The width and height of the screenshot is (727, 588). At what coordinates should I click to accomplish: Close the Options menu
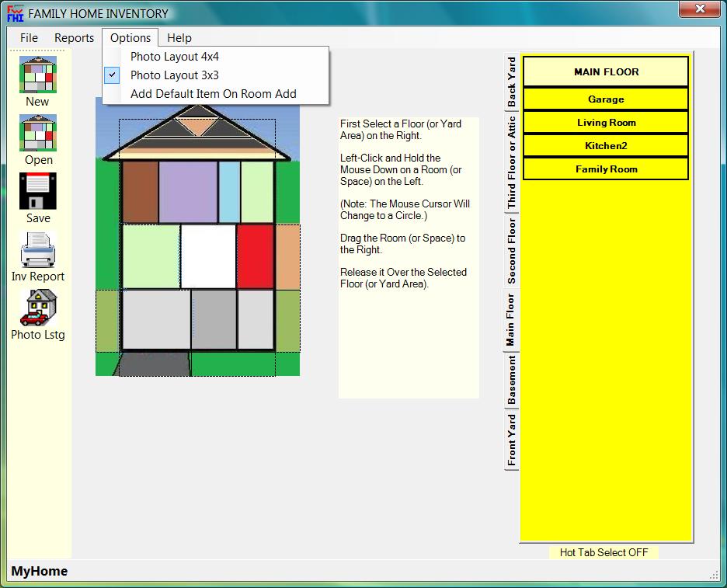(130, 38)
